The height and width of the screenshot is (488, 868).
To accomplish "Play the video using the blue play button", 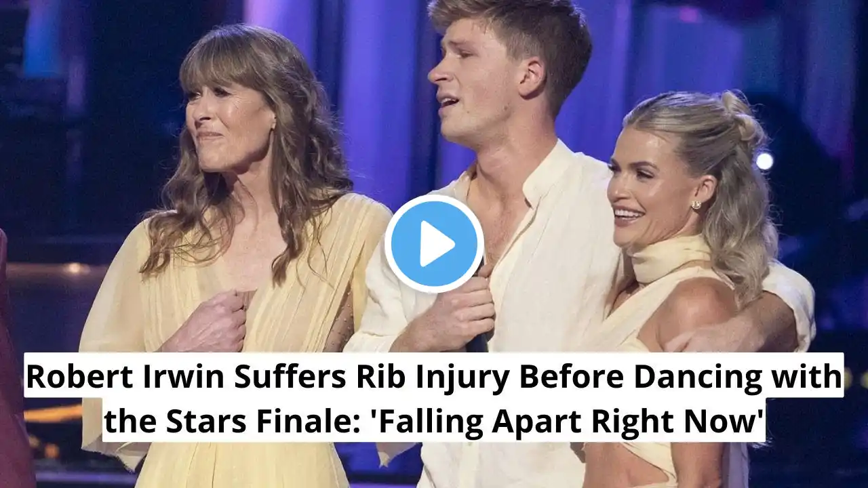I will coord(434,243).
